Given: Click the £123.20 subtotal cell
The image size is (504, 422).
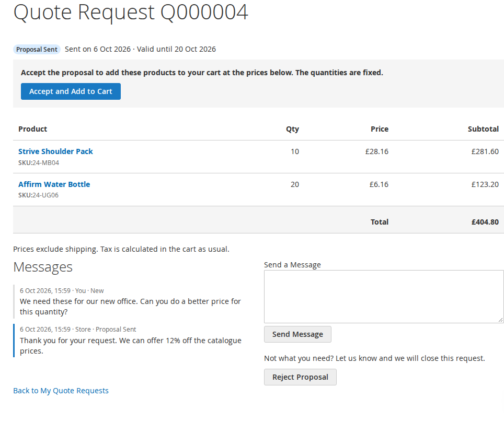Looking at the screenshot, I should tap(485, 184).
